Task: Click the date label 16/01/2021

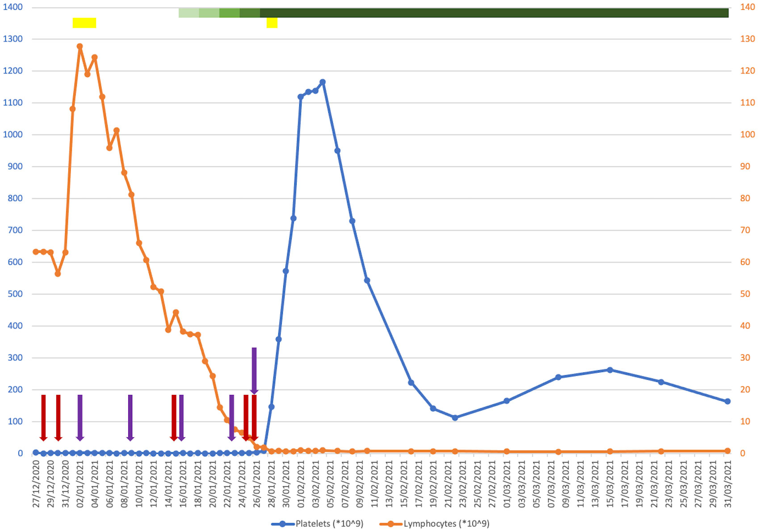Action: click(x=183, y=484)
